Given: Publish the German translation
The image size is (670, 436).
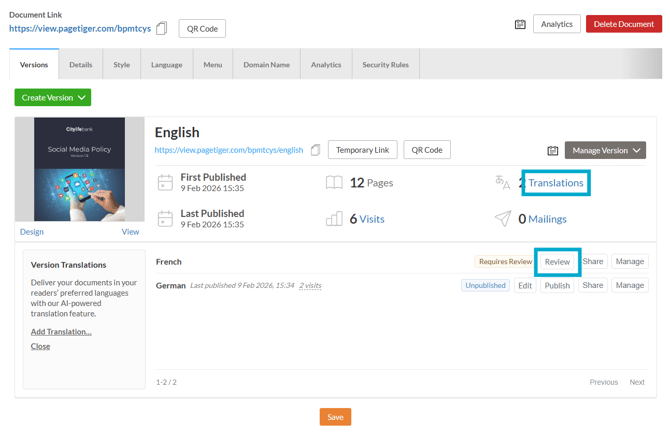Looking at the screenshot, I should (557, 285).
